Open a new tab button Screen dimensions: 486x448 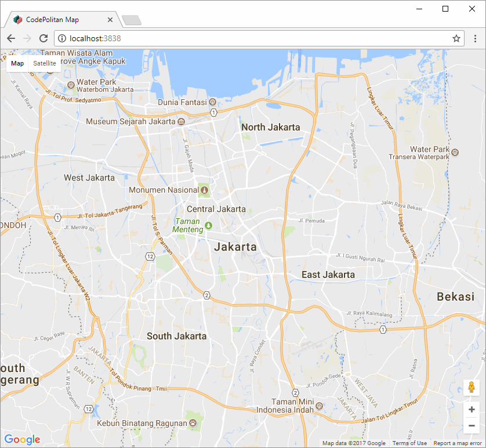point(132,20)
